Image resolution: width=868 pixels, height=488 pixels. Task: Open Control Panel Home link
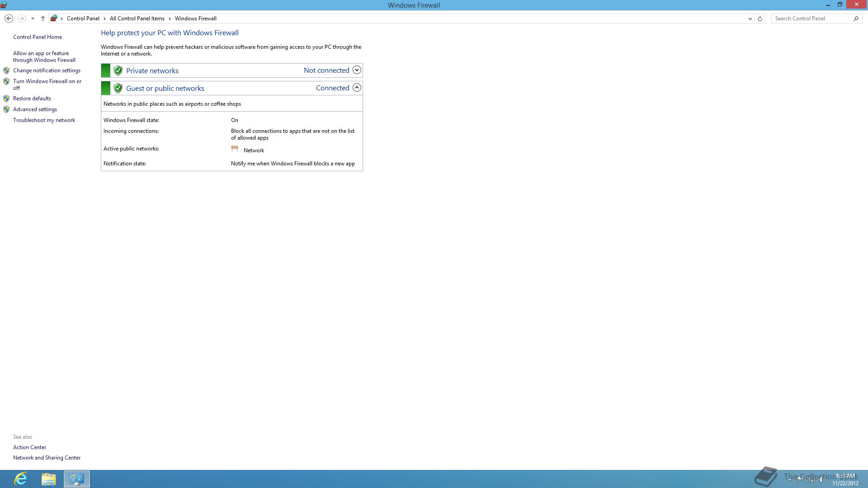click(x=38, y=37)
